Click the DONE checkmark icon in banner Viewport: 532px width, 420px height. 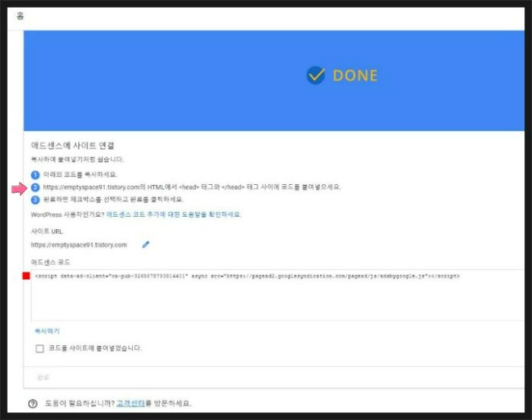coord(315,75)
